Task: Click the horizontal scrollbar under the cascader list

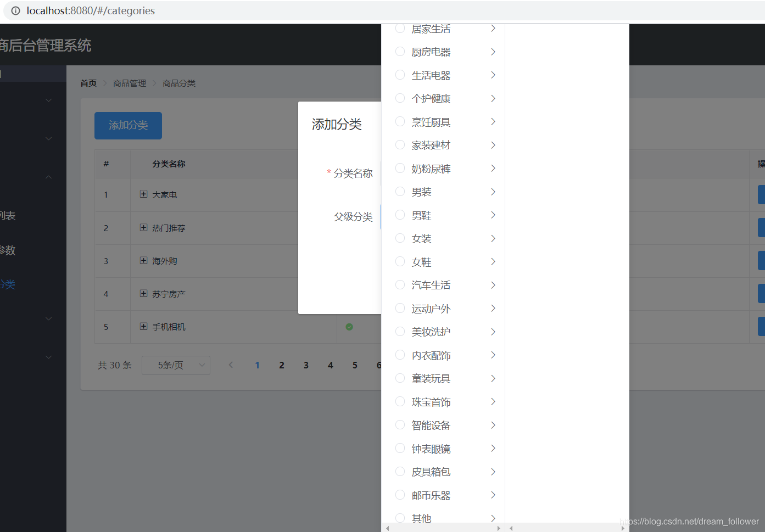Action: (x=443, y=528)
